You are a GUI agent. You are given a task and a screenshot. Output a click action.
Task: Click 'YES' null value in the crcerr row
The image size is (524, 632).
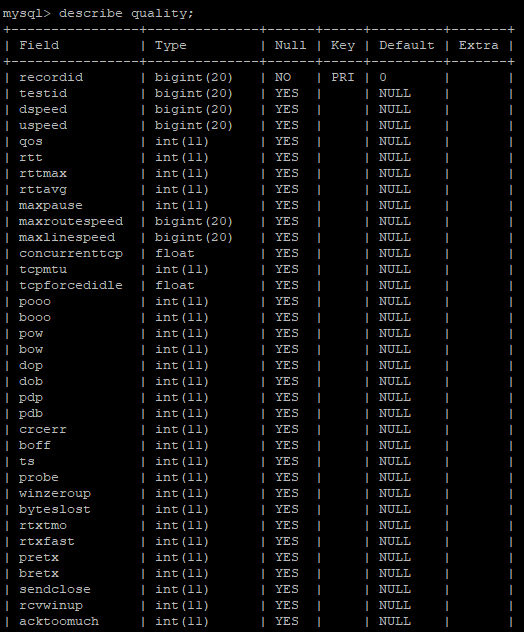pos(287,429)
